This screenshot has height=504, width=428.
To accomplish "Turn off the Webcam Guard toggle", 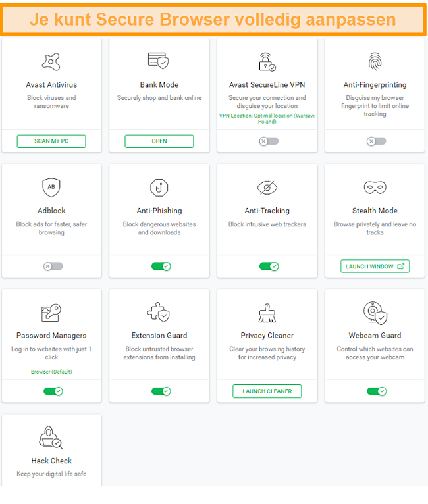I will pos(377,391).
